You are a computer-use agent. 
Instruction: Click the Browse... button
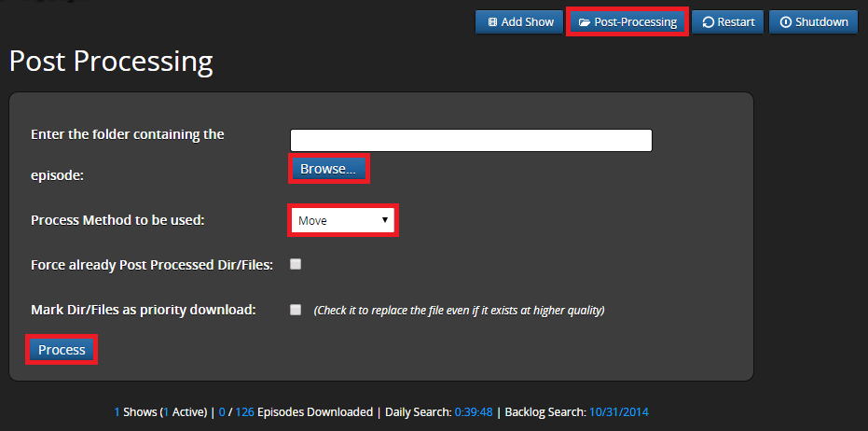[x=328, y=169]
